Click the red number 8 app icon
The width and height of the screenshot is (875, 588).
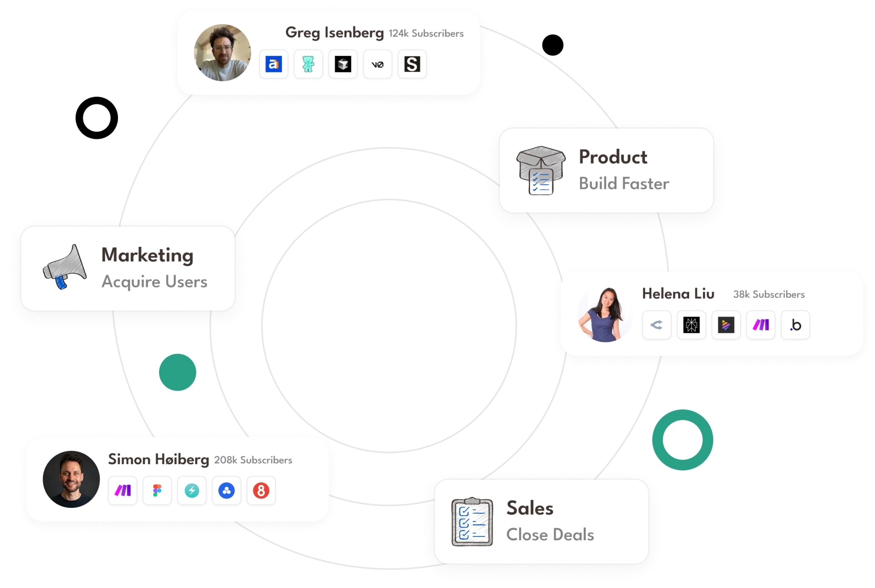(x=261, y=491)
